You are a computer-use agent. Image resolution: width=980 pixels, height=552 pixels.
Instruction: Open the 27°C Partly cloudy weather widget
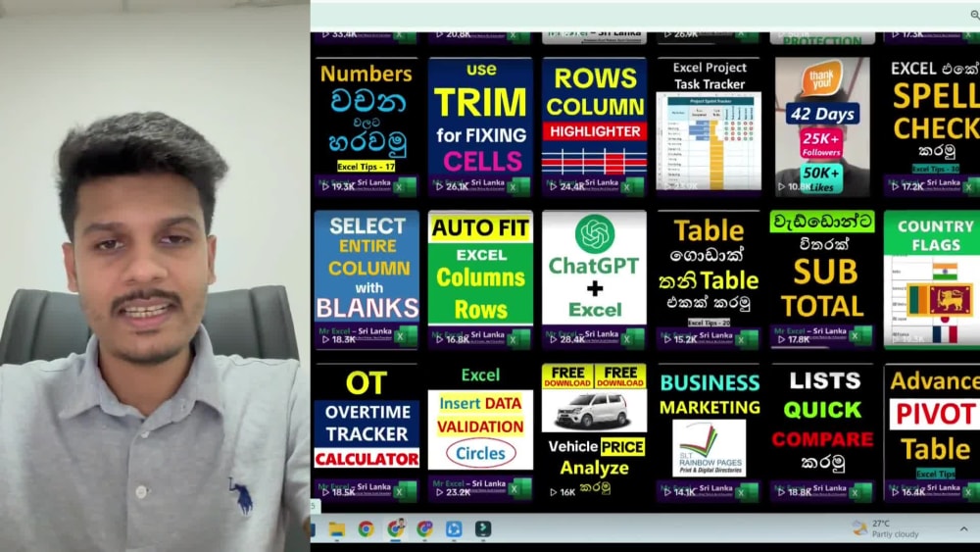pyautogui.click(x=886, y=528)
